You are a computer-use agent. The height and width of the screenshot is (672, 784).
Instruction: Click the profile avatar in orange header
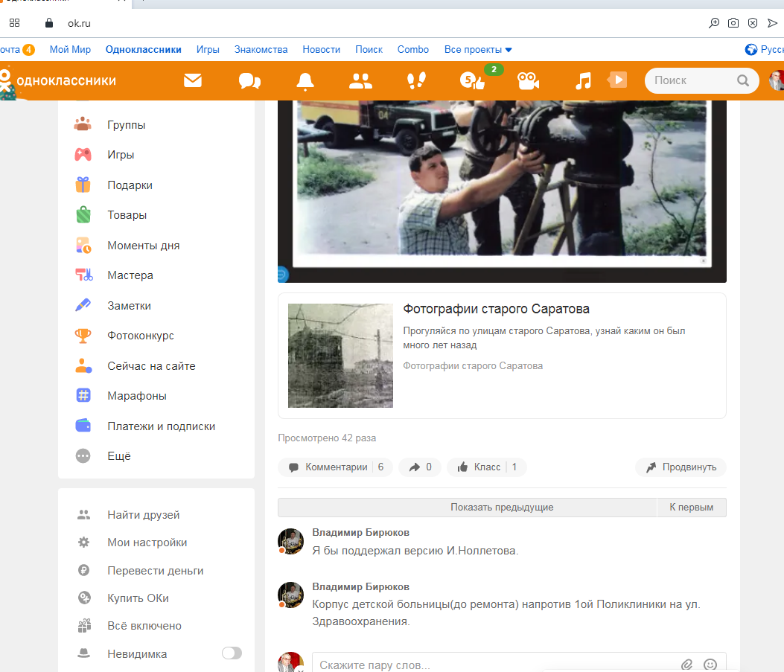click(x=777, y=80)
